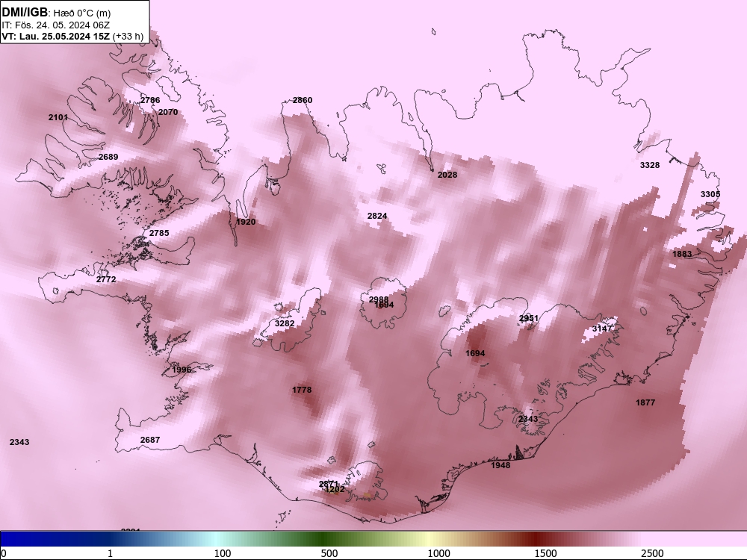The width and height of the screenshot is (747, 560).
Task: Click the label '2772' on the map
Action: pos(106,279)
